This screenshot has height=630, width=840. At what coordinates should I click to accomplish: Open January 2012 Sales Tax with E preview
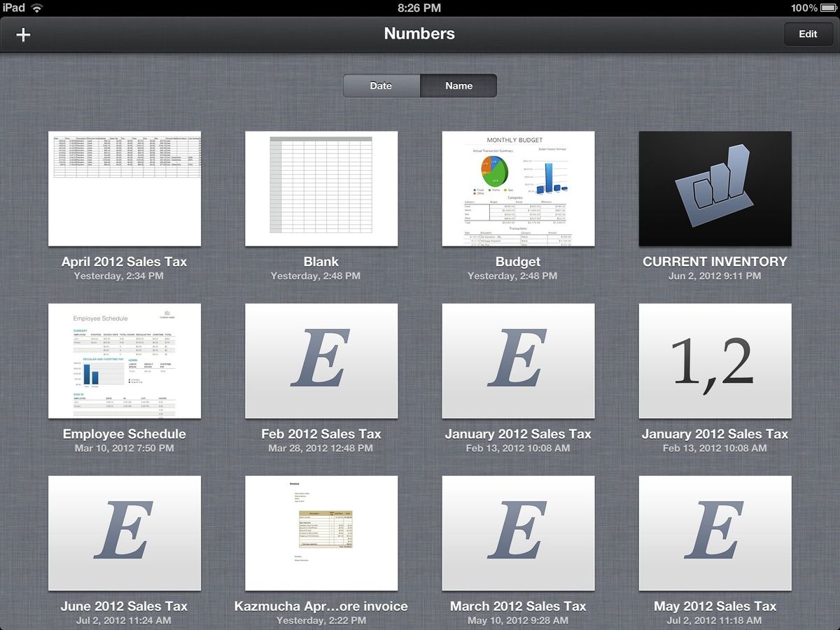[518, 360]
